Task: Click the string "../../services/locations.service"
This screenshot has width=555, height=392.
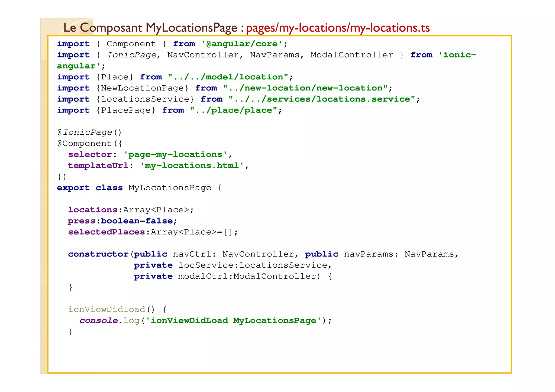Action: coord(322,99)
